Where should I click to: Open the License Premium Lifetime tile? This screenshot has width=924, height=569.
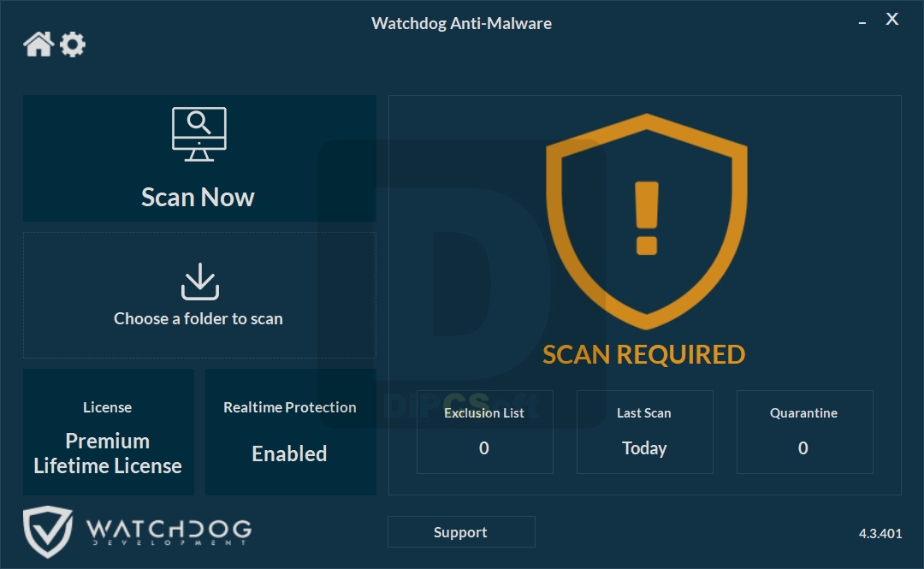[109, 431]
